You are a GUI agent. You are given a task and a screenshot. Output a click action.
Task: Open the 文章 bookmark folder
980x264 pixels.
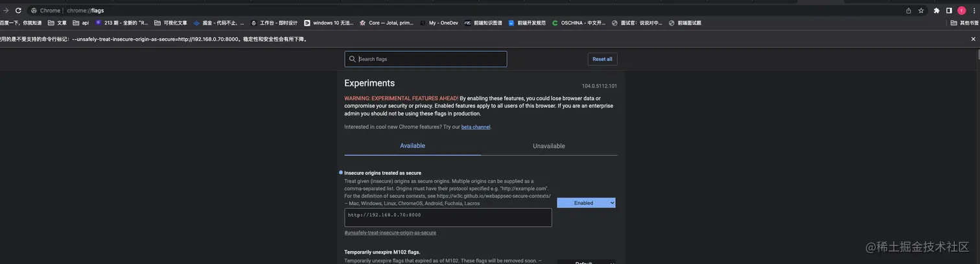[58, 23]
